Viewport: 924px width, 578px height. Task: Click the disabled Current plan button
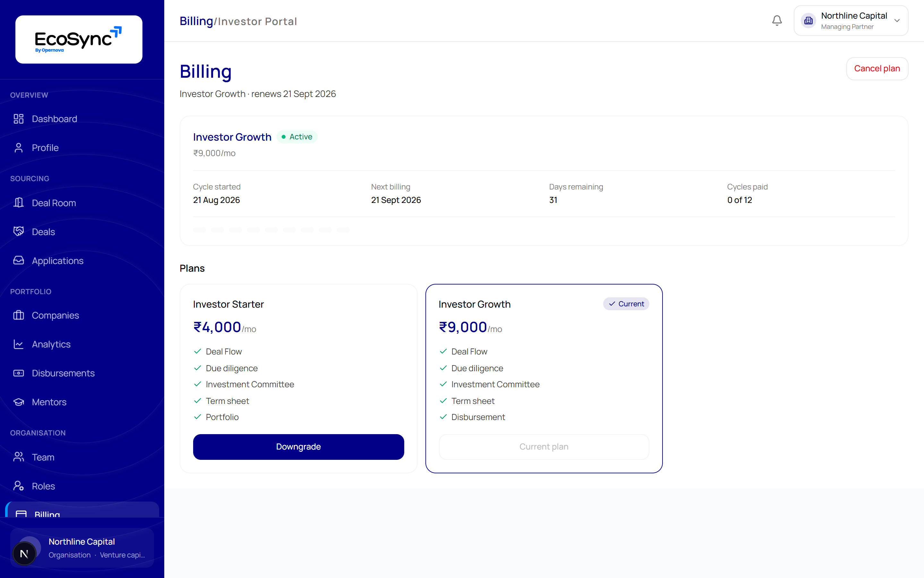coord(544,446)
